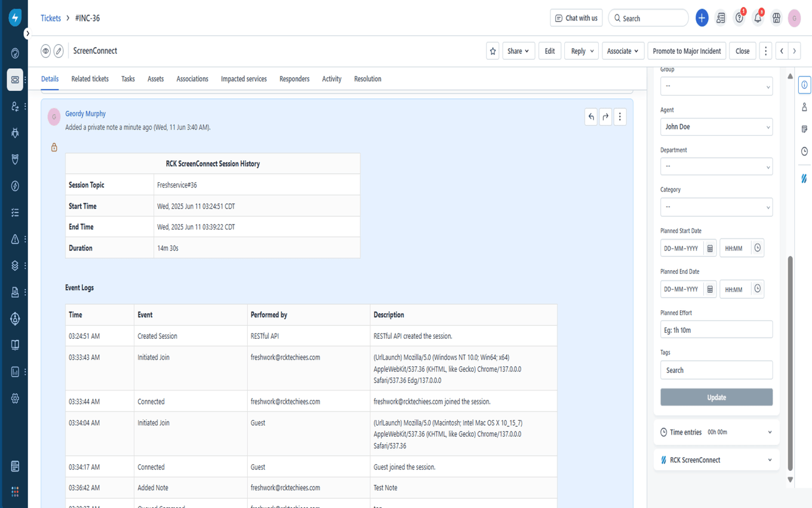The image size is (812, 508).
Task: Click the properties panel scrollbar down arrow
Action: click(x=790, y=479)
